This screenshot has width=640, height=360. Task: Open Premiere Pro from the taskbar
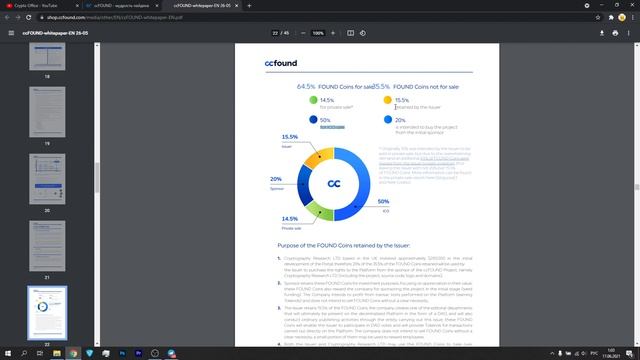tap(138, 353)
